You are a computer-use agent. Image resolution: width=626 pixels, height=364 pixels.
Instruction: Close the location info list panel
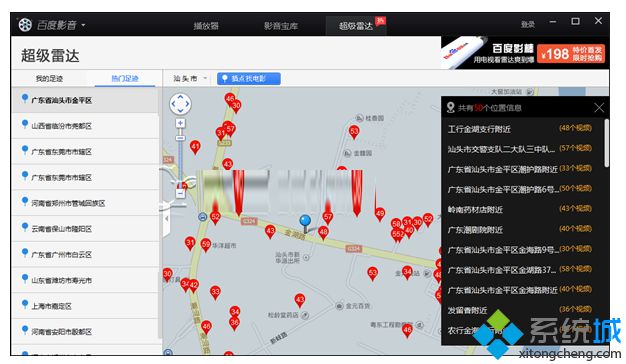click(599, 107)
